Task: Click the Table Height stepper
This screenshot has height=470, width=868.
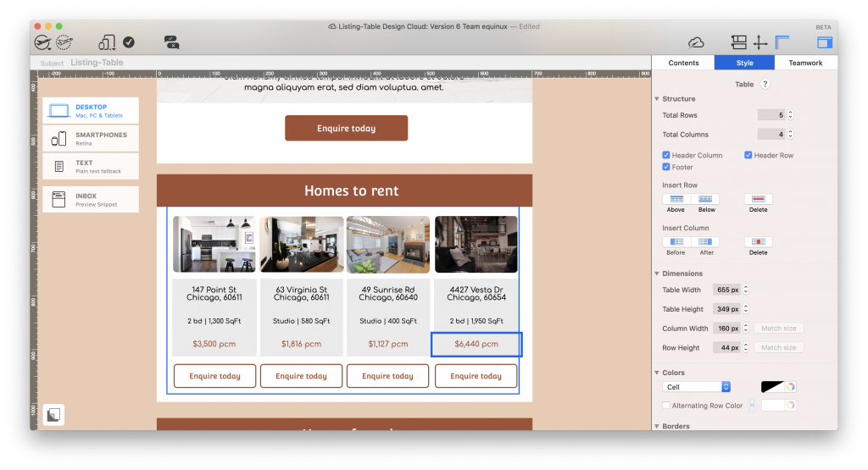Action: pyautogui.click(x=746, y=309)
